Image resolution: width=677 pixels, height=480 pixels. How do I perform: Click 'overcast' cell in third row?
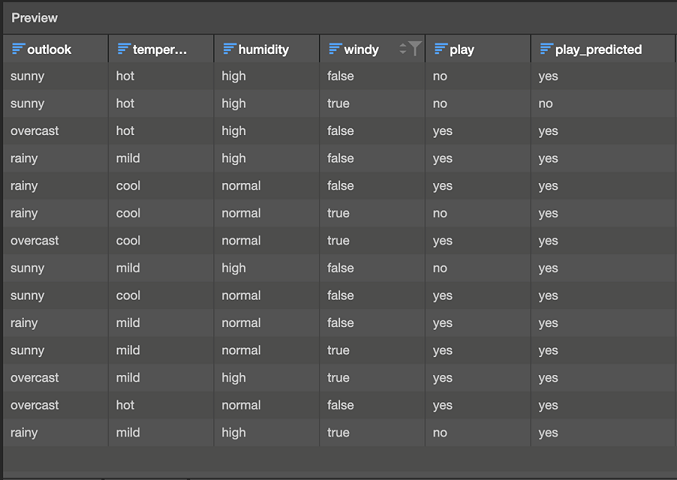[x=35, y=131]
